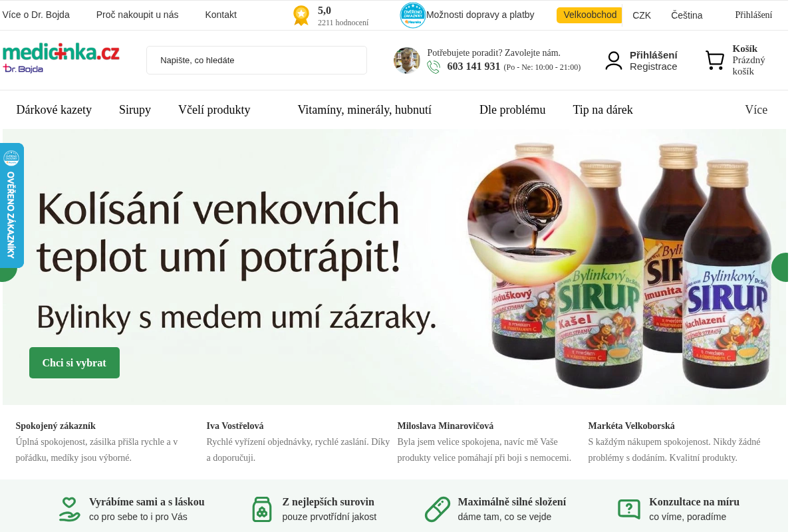Open Vitamíny, minerály, hubnutí category
Viewport: 798px width, 532px height.
364,110
